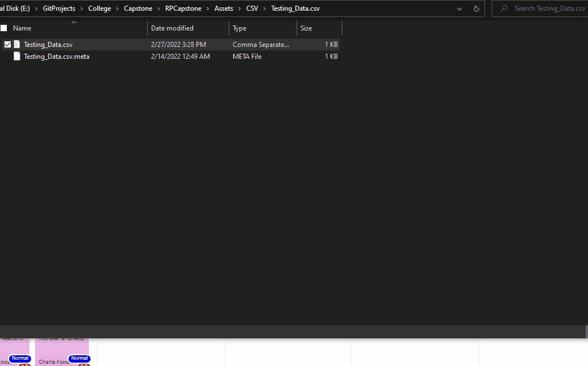Uncheck the checkbox for Testing_Data.csv row
Image resolution: width=588 pixels, height=366 pixels.
coord(7,44)
